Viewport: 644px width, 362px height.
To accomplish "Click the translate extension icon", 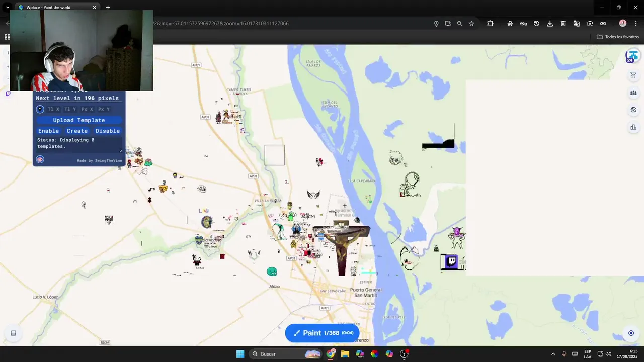I will (577, 23).
